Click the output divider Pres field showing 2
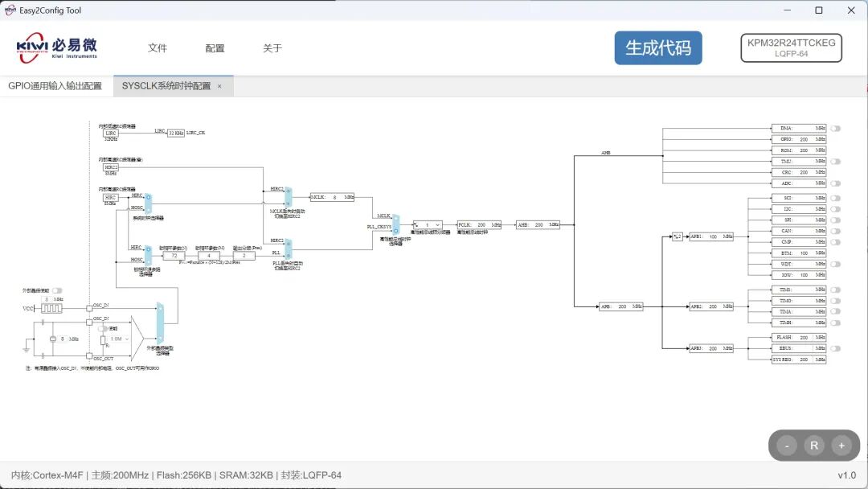The image size is (868, 489). pos(244,255)
